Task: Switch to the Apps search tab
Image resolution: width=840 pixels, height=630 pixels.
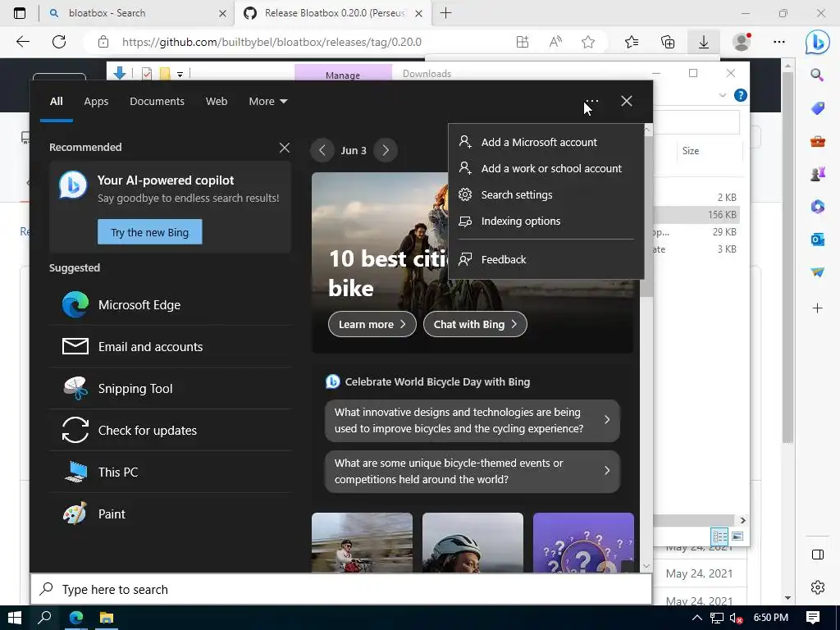Action: (96, 101)
